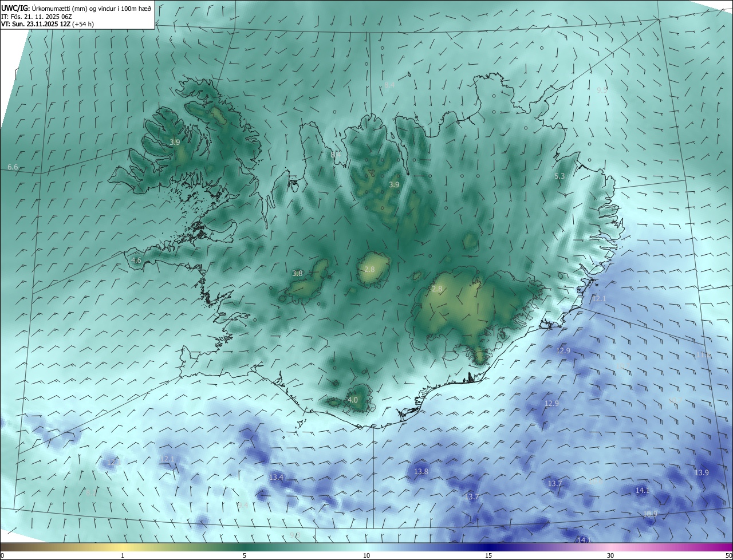Click the 30 tick on the colour scale
733x560 pixels.
pyautogui.click(x=610, y=555)
